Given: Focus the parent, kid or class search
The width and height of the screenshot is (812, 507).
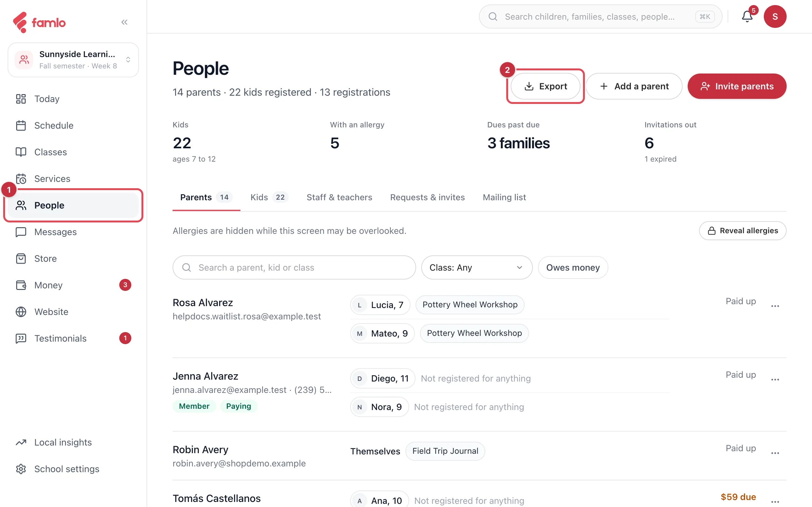Looking at the screenshot, I should 294,267.
